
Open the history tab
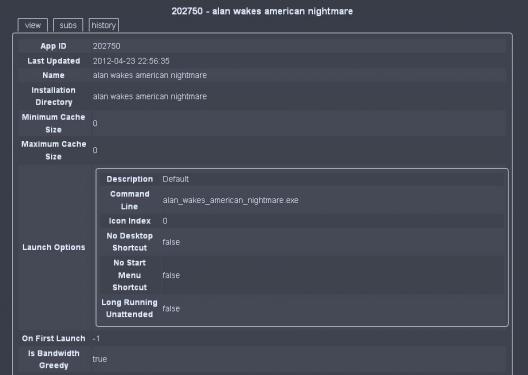(104, 25)
